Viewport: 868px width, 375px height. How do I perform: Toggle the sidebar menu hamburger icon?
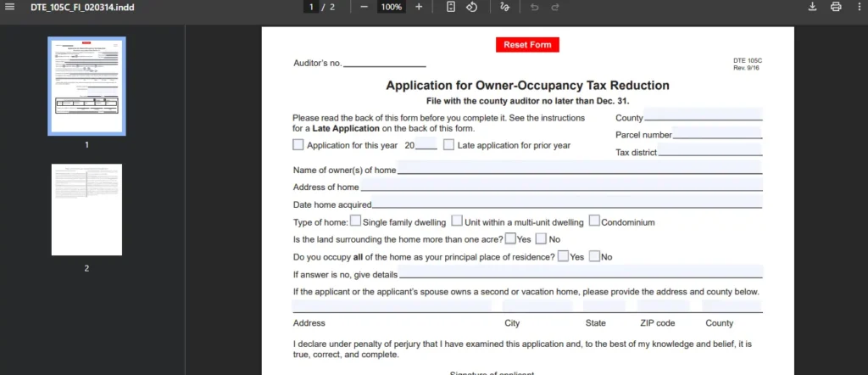pyautogui.click(x=10, y=7)
